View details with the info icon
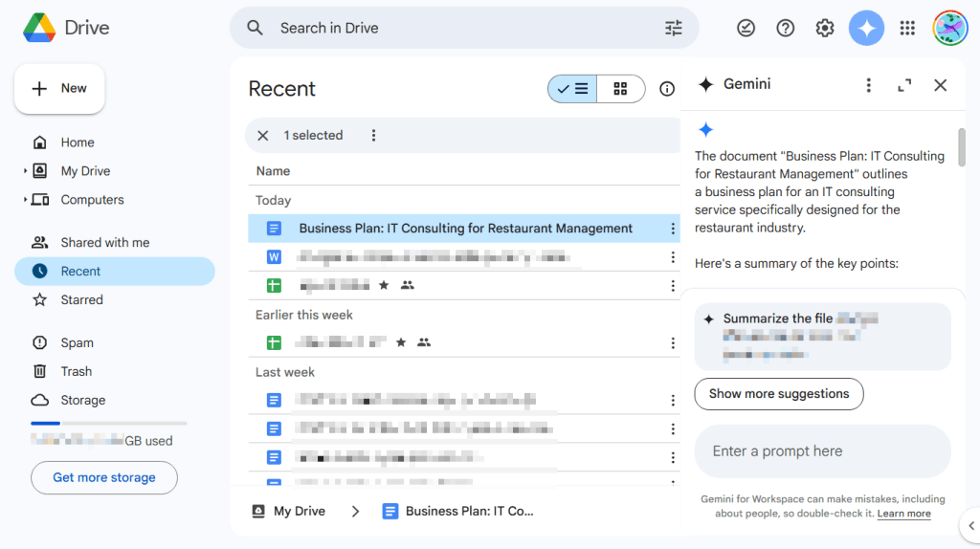This screenshot has width=980, height=549. (667, 89)
